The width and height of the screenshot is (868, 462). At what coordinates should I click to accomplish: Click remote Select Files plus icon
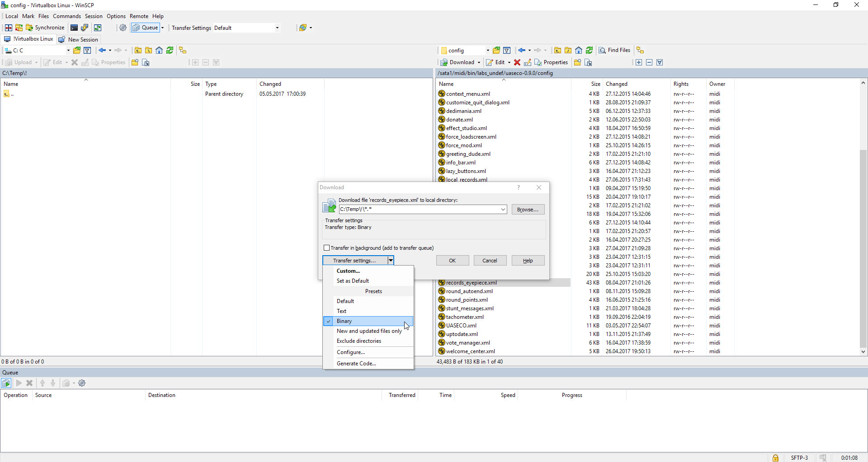(x=639, y=62)
